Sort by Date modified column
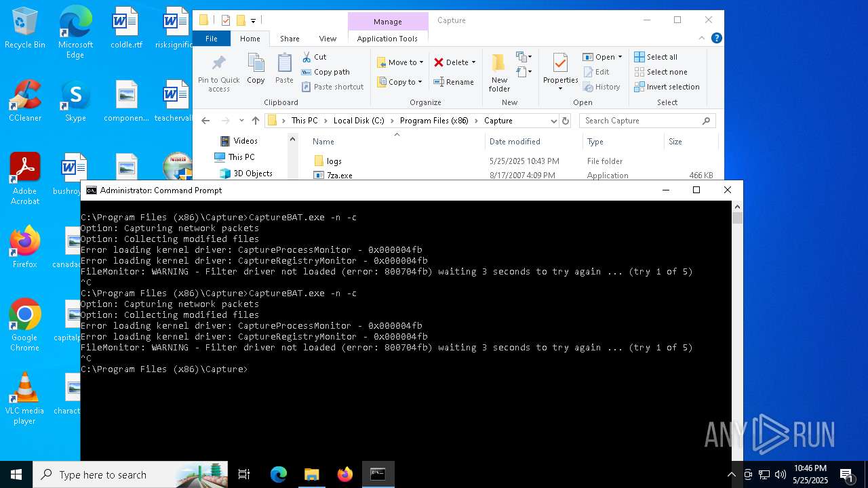This screenshot has width=868, height=488. [x=534, y=142]
